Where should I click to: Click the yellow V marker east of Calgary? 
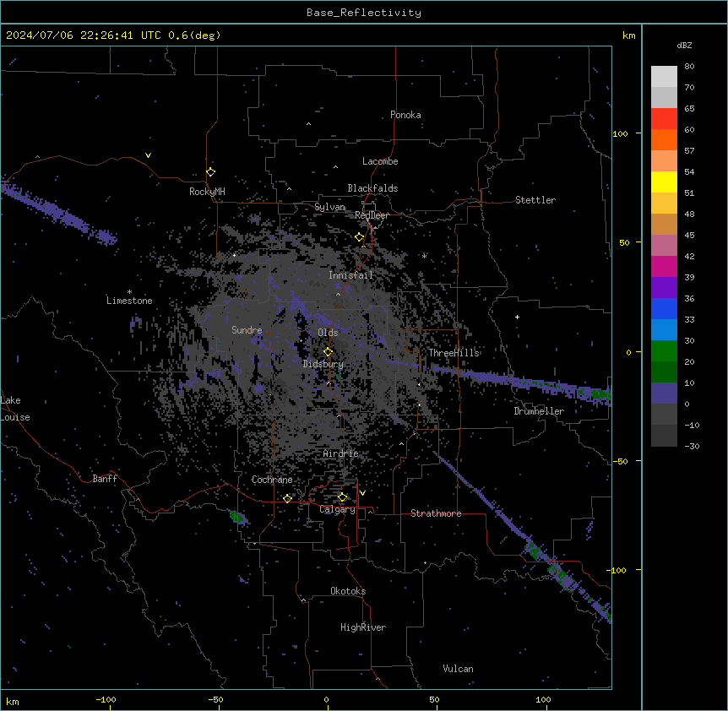[362, 493]
